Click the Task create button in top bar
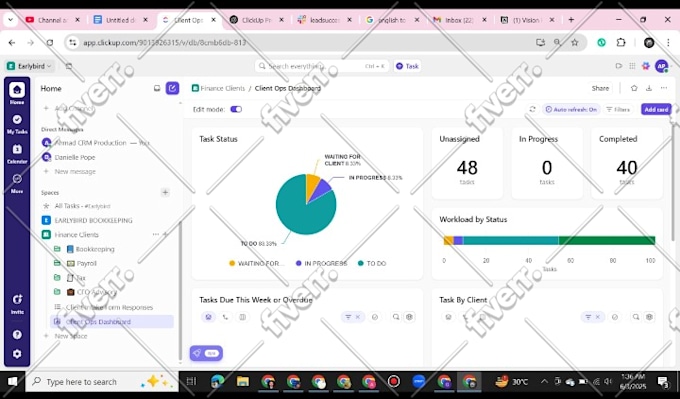 pyautogui.click(x=407, y=66)
